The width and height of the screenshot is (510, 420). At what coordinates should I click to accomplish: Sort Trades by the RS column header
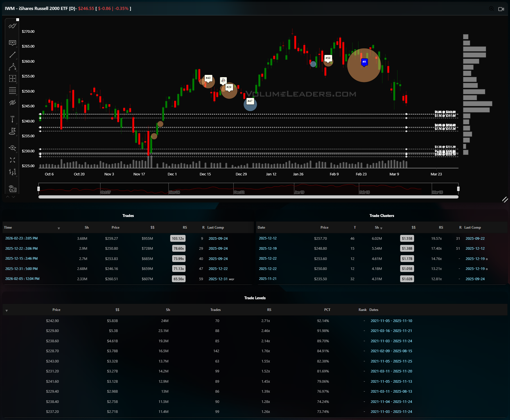[x=185, y=228]
